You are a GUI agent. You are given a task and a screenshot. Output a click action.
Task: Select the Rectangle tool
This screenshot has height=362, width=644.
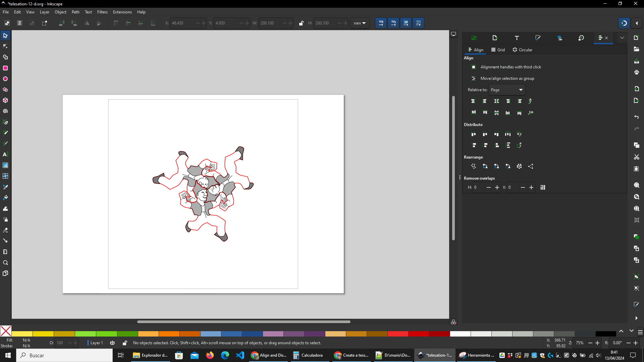tap(5, 68)
